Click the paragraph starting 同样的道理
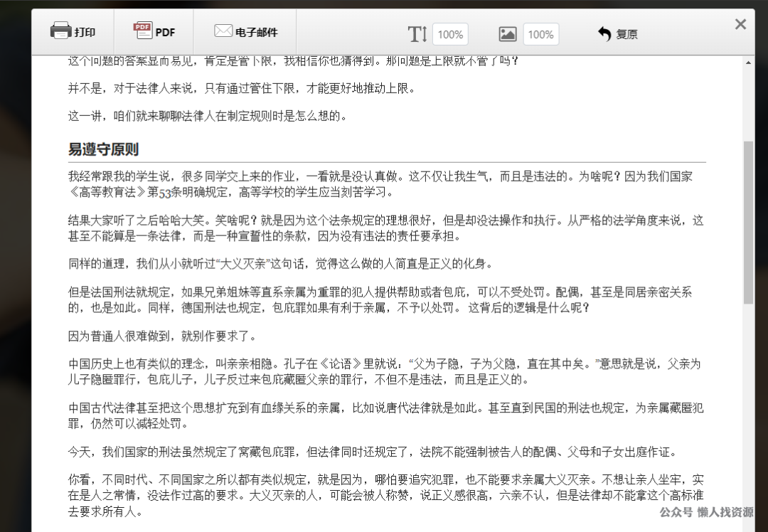 point(280,264)
